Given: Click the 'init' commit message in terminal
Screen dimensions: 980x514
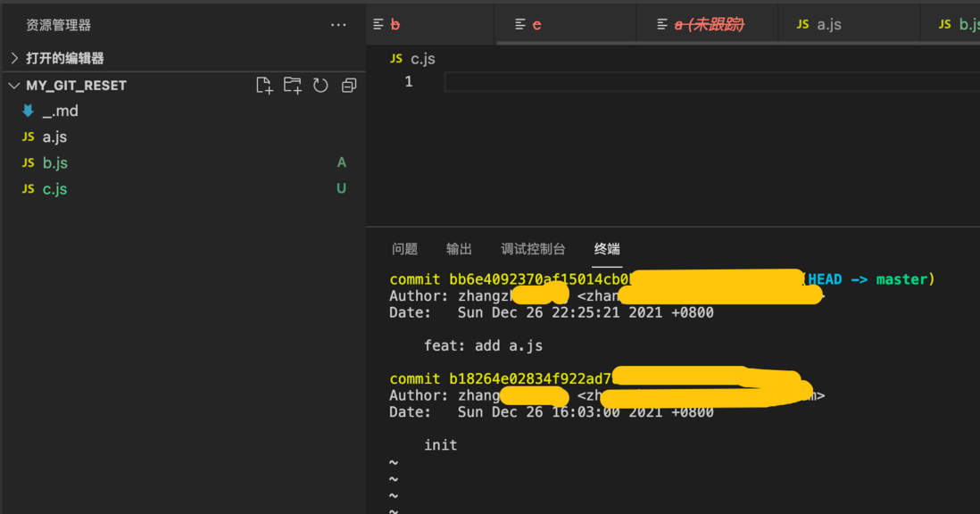Looking at the screenshot, I should (x=441, y=445).
